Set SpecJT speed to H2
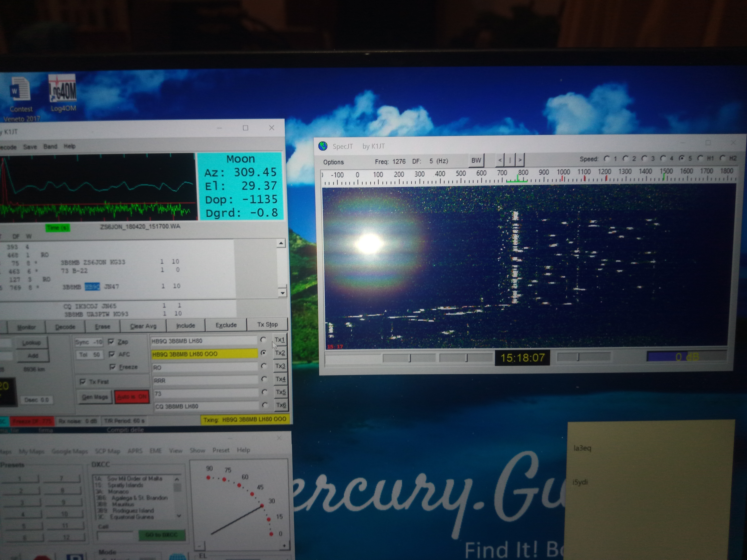 click(722, 158)
